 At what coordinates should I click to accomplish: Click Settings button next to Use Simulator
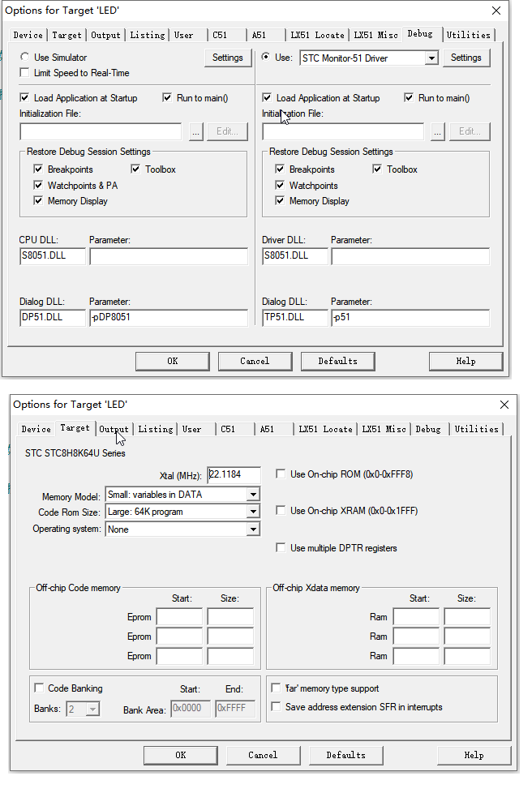(x=228, y=58)
